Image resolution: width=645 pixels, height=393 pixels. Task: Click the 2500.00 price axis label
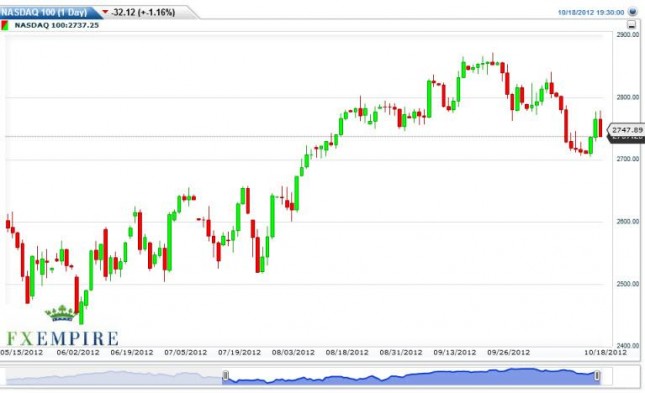pyautogui.click(x=628, y=284)
